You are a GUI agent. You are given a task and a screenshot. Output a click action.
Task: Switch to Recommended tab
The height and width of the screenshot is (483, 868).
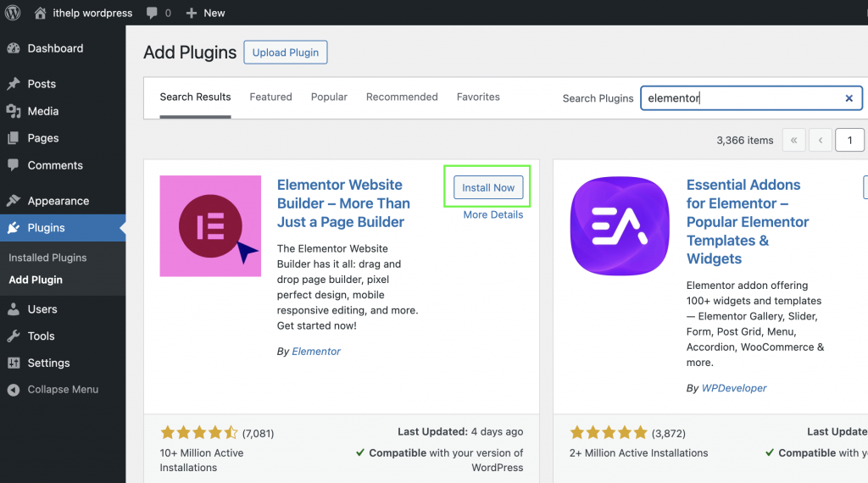click(402, 97)
